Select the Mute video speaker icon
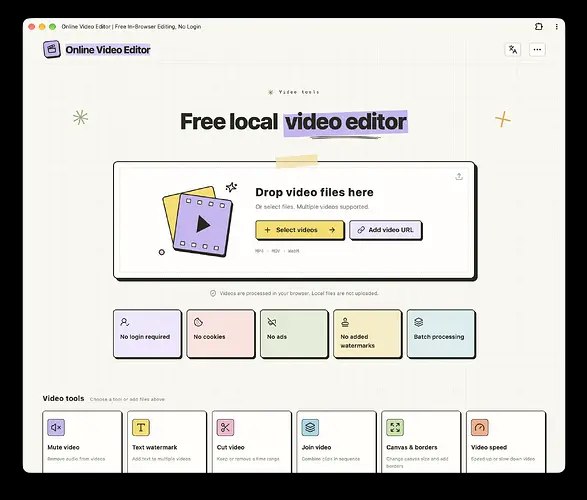587x500 pixels. [56, 427]
